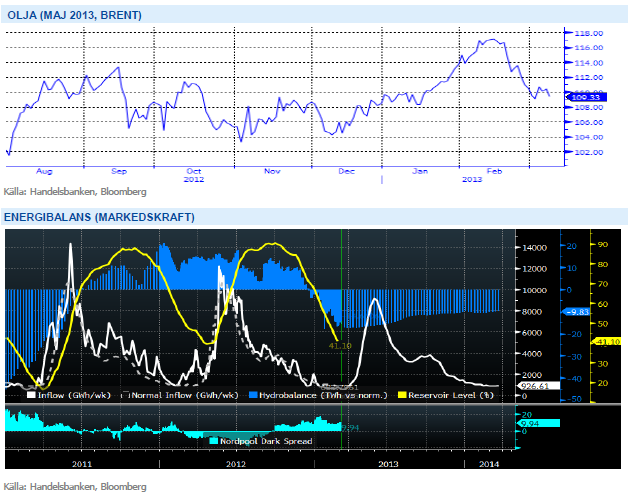Click source text below the oil chart

[x=75, y=191]
